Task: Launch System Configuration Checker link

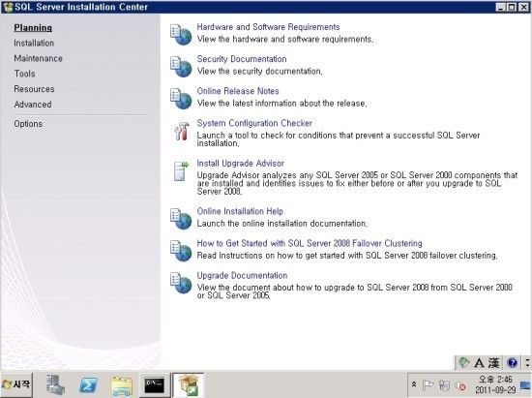Action: click(254, 123)
